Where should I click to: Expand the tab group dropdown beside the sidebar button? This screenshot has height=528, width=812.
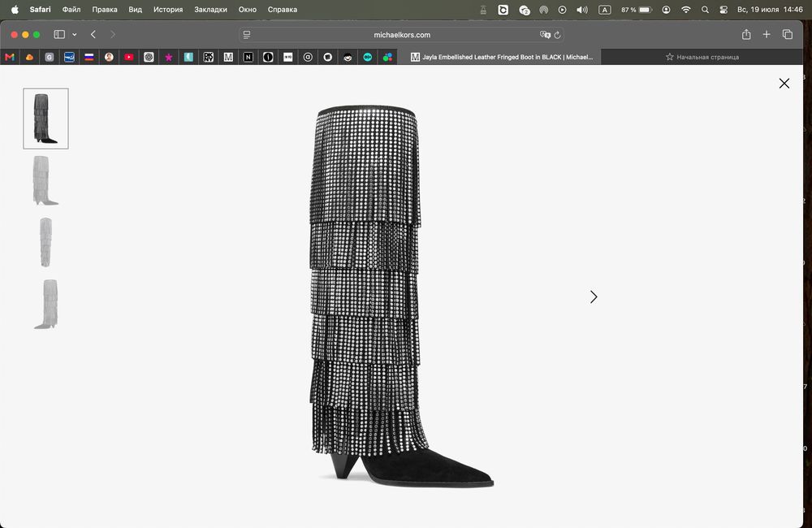(x=75, y=35)
